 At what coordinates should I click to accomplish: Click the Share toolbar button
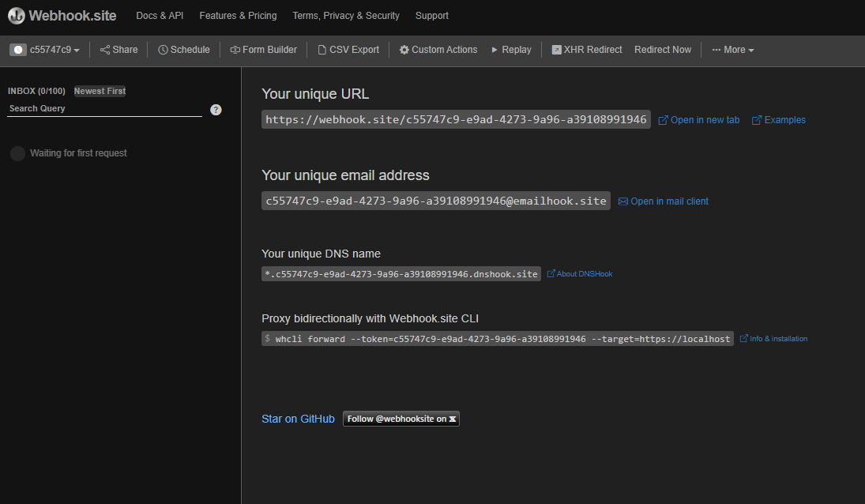(x=118, y=50)
